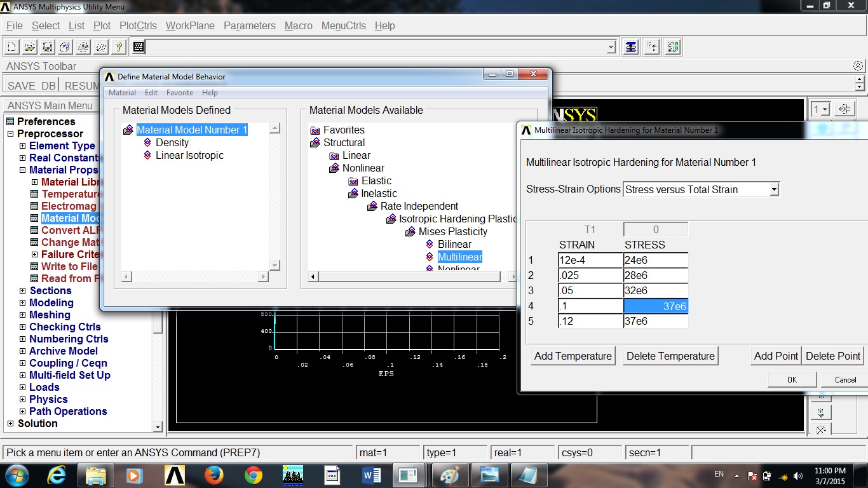868x488 pixels.
Task: Click the Add Temperature button
Action: [x=573, y=356]
